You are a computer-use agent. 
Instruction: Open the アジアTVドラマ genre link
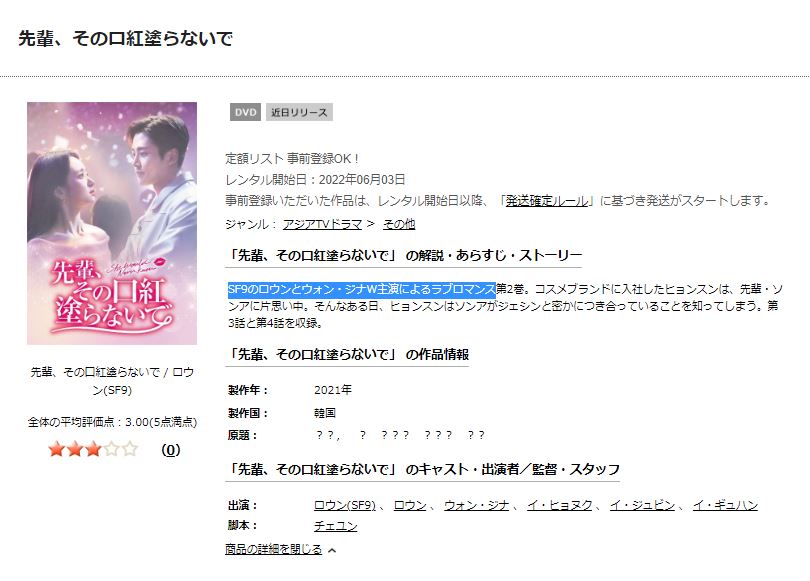tap(322, 224)
